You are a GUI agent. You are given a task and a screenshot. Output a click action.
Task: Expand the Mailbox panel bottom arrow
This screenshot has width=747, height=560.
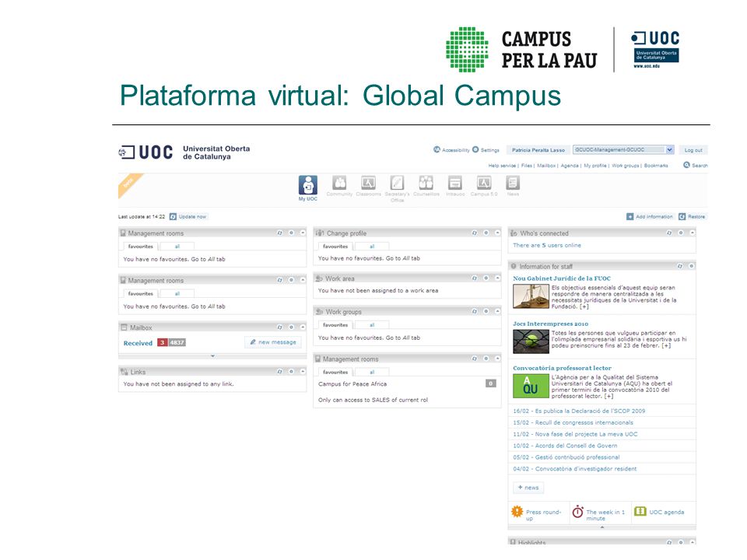point(212,355)
